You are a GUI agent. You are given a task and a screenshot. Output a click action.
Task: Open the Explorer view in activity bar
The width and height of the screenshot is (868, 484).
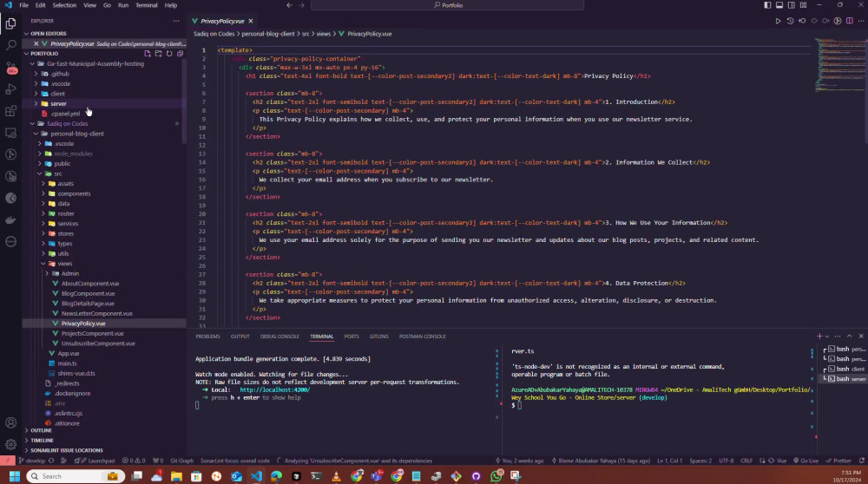[x=10, y=23]
